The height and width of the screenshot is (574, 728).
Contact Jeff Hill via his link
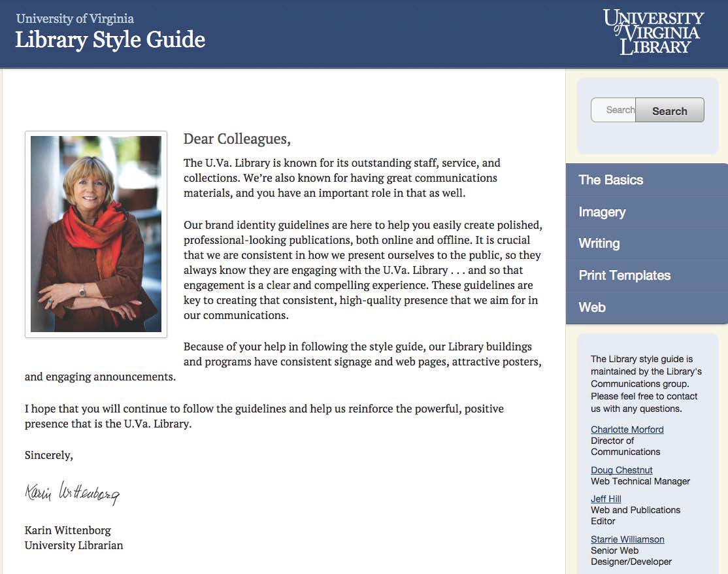pos(606,499)
